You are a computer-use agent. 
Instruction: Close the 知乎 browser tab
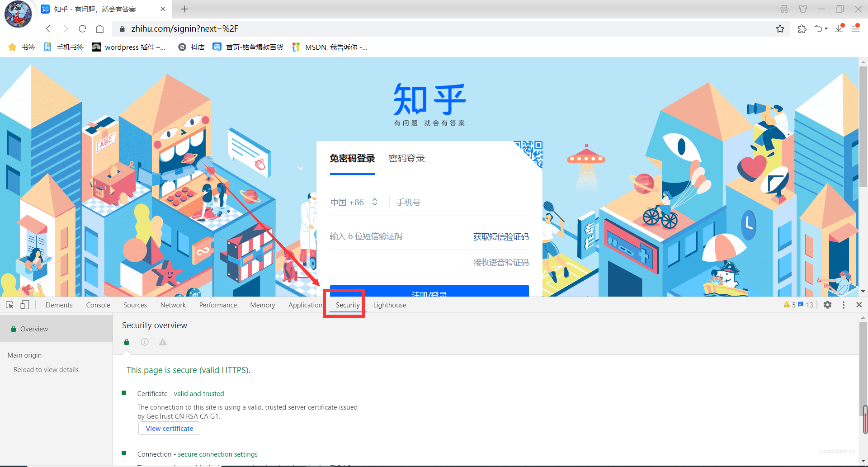[x=163, y=9]
